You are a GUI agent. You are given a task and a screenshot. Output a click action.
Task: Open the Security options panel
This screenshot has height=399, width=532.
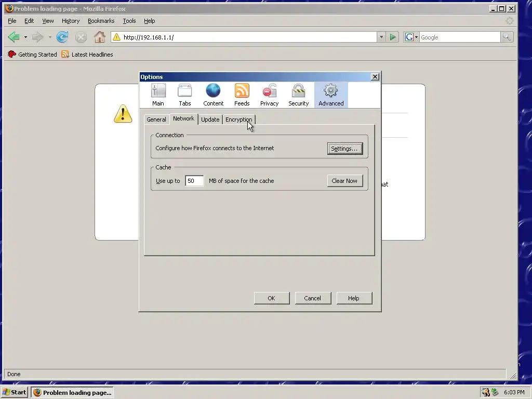[299, 95]
